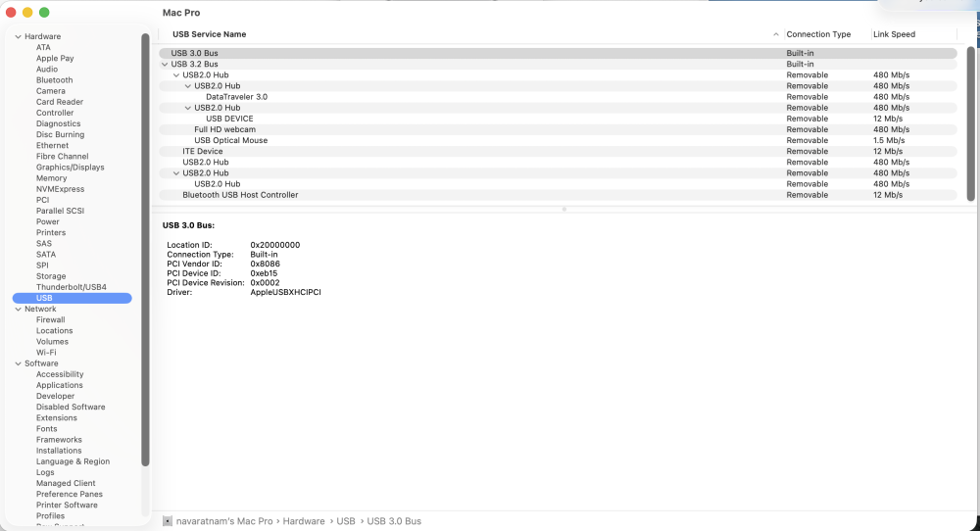Viewport: 980px width, 531px height.
Task: Open Thunderbolt/USB4 in the sidebar
Action: pyautogui.click(x=72, y=287)
